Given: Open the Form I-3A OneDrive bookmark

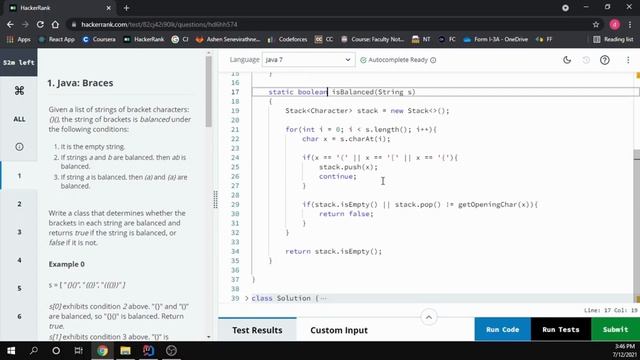Looking at the screenshot, I should (x=496, y=39).
